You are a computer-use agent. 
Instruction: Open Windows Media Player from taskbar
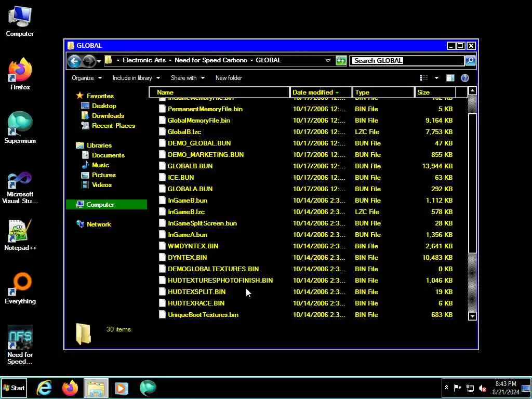click(121, 388)
